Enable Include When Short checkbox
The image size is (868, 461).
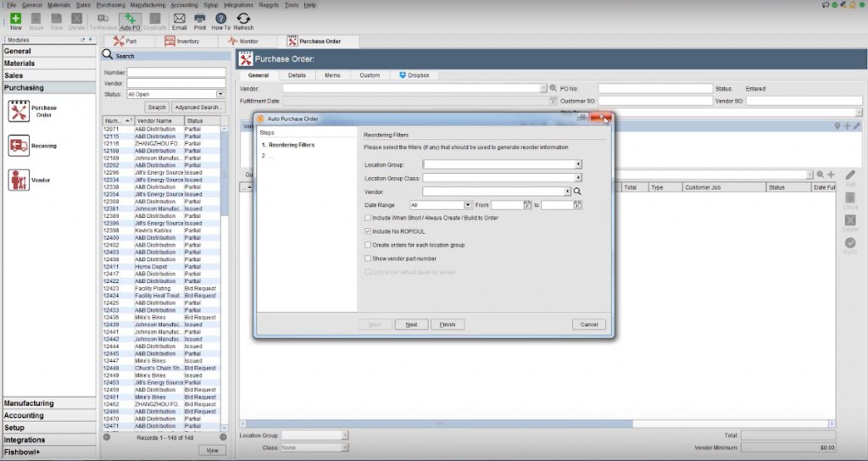tap(367, 218)
